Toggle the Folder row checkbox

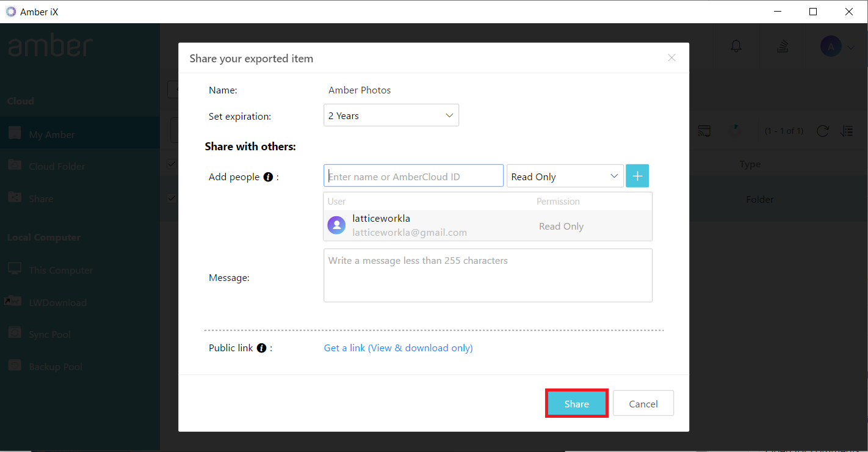pos(172,199)
